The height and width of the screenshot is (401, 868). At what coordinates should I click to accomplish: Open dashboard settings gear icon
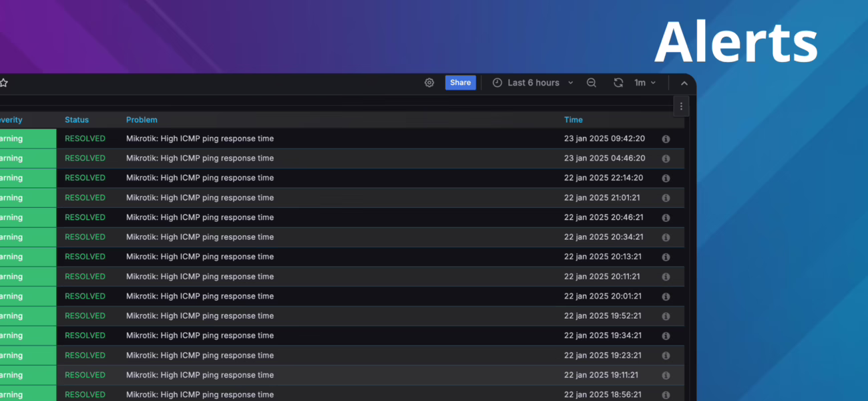point(429,83)
